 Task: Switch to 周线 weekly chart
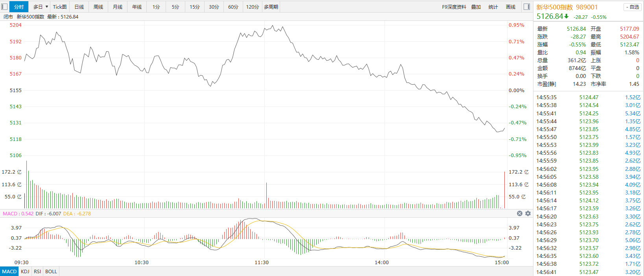point(98,7)
